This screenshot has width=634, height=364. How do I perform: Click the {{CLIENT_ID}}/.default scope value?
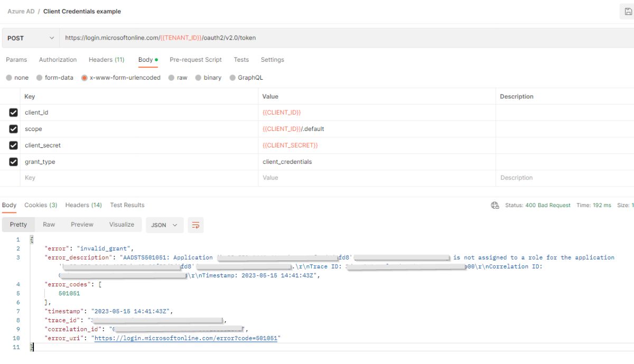tap(293, 129)
